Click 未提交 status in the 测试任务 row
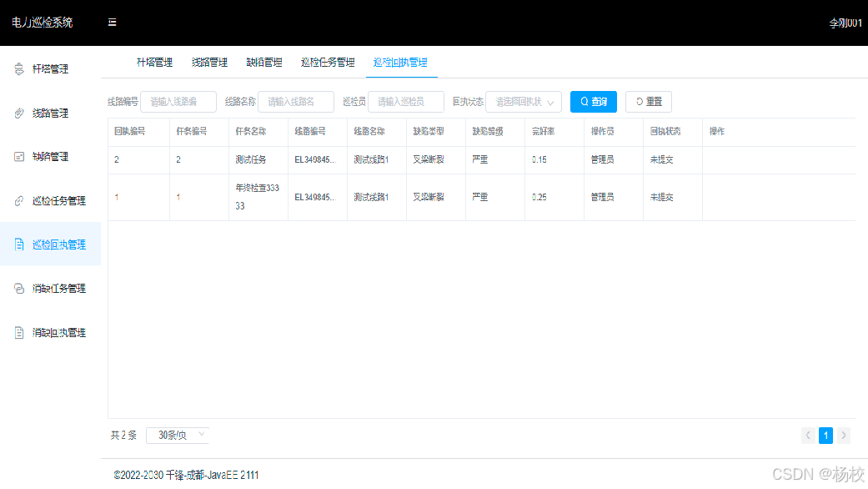 (661, 159)
